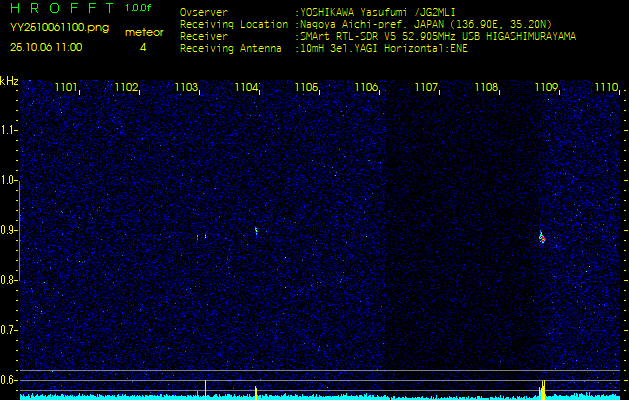
Task: Click the 0.6 kHz axis label
Action: [9, 379]
